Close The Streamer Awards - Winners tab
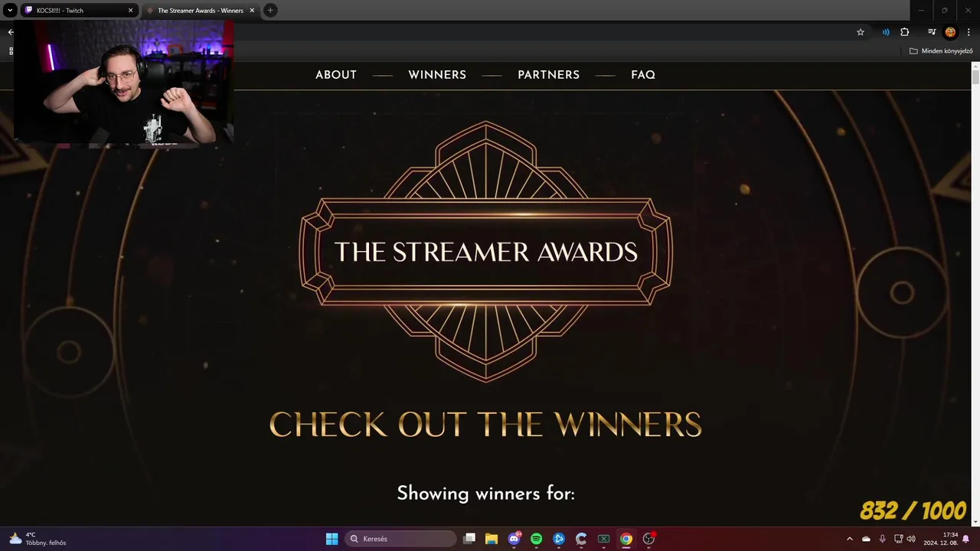 coord(252,10)
